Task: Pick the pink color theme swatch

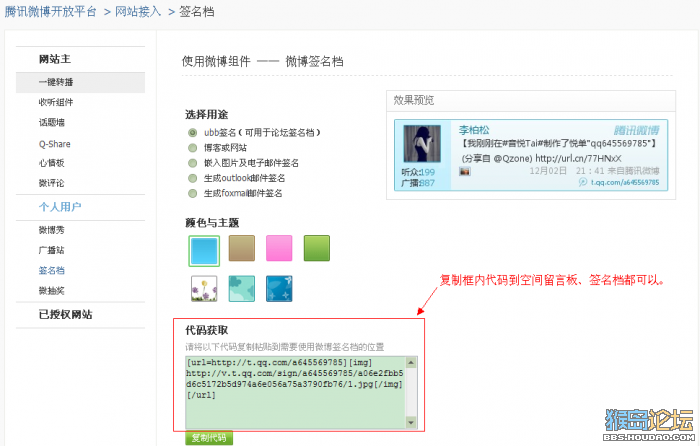Action: click(x=279, y=248)
